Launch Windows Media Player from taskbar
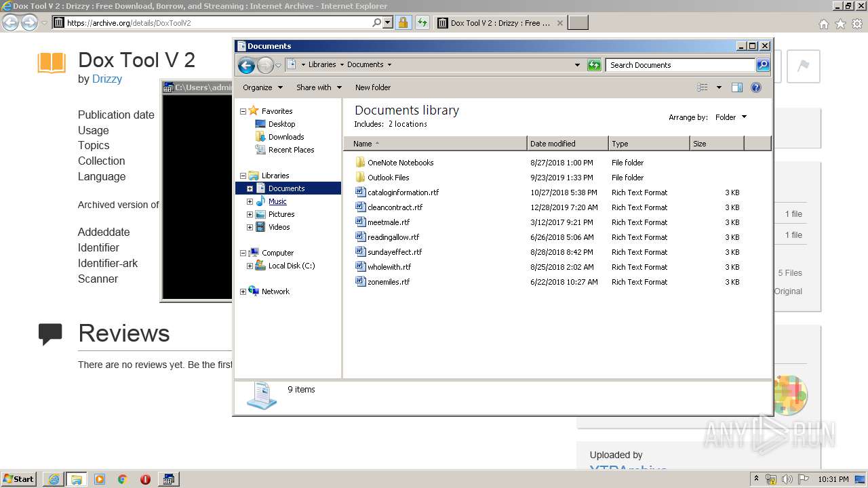This screenshot has width=868, height=488. pos(100,479)
